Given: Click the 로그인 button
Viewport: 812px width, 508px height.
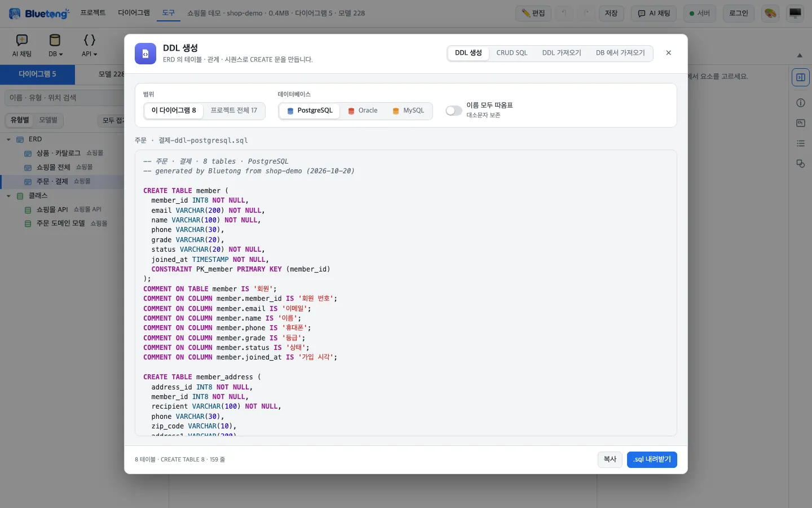Looking at the screenshot, I should (739, 13).
